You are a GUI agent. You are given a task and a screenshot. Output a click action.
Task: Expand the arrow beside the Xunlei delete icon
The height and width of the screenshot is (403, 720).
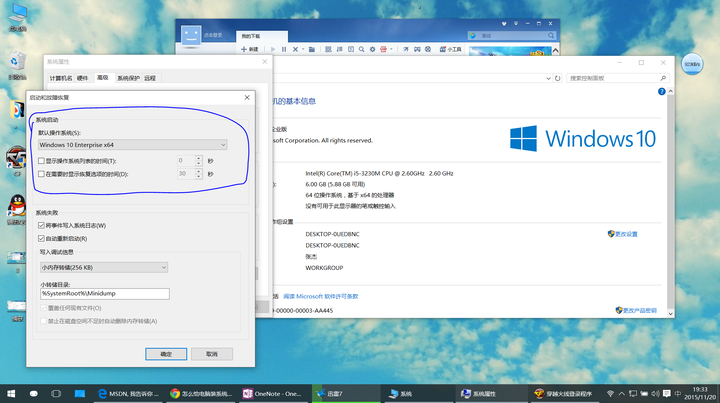point(303,49)
